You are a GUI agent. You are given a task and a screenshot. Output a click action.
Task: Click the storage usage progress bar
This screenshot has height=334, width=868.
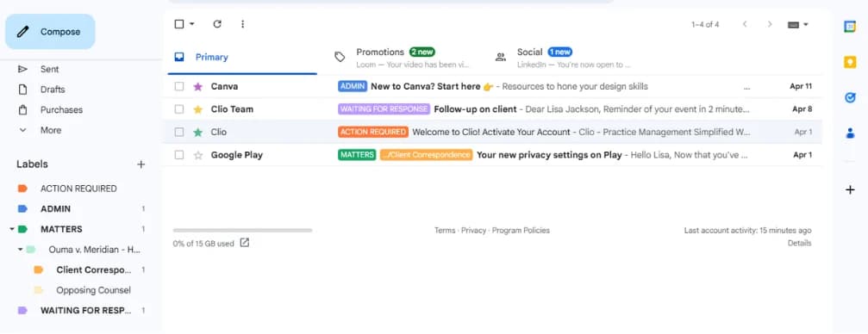point(242,231)
